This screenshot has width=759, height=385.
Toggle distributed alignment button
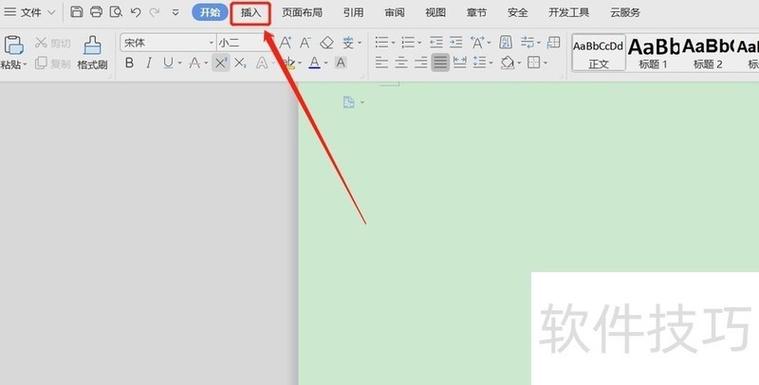[460, 62]
